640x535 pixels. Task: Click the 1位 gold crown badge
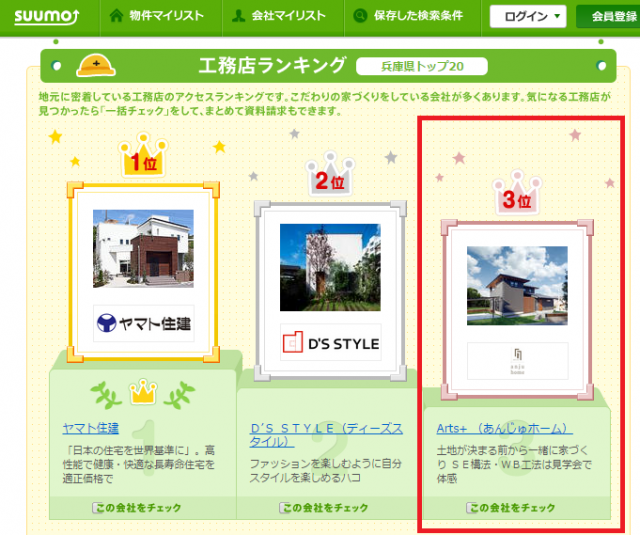point(143,155)
